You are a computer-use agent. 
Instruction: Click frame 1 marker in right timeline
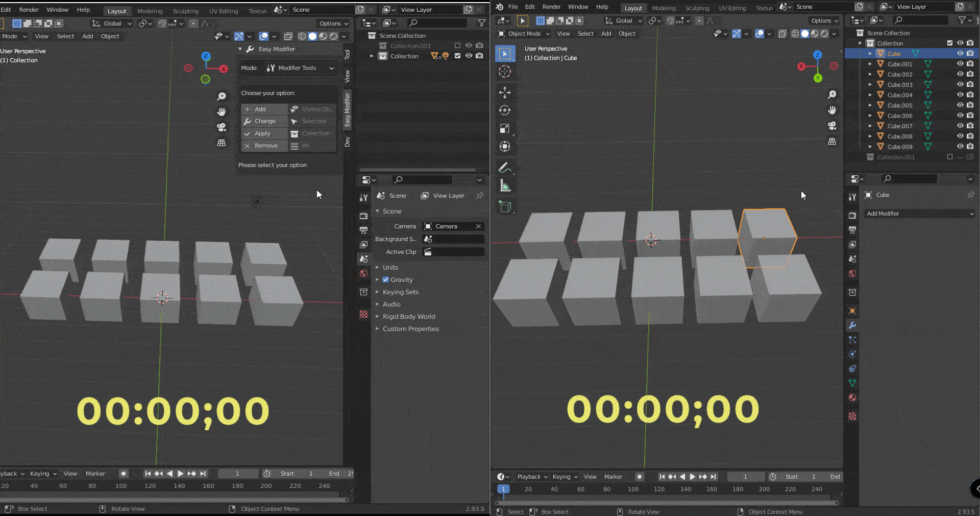pyautogui.click(x=503, y=489)
